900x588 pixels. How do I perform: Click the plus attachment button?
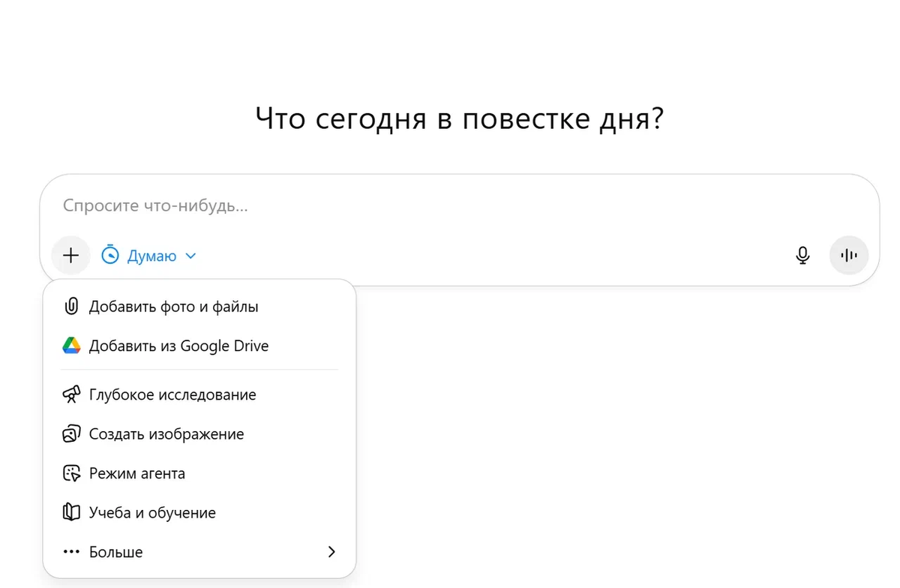pos(70,256)
